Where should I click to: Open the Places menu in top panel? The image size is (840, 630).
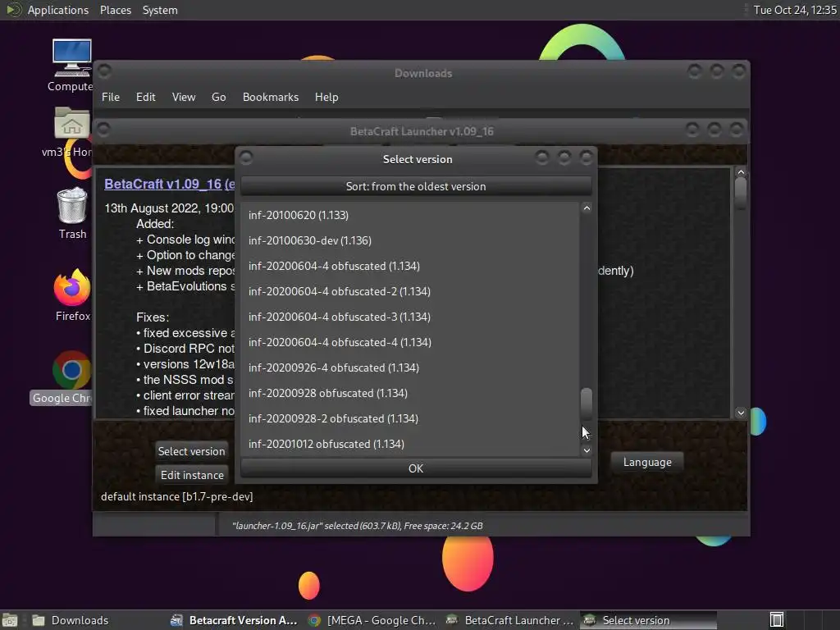coord(115,10)
